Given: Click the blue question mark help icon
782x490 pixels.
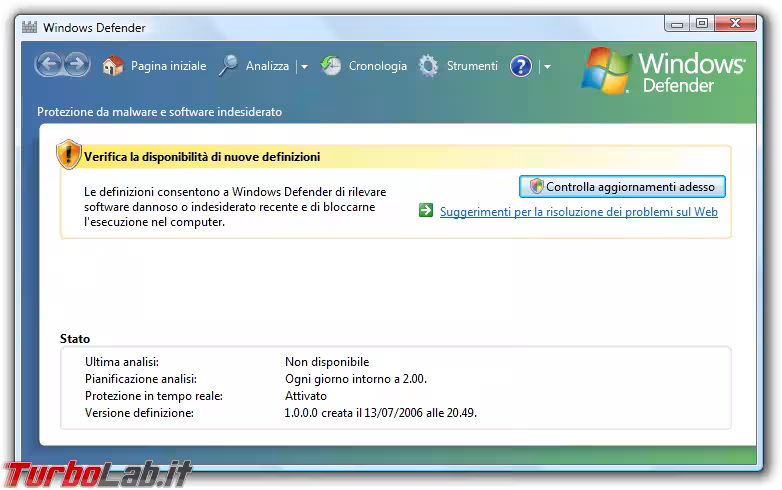Looking at the screenshot, I should (520, 67).
